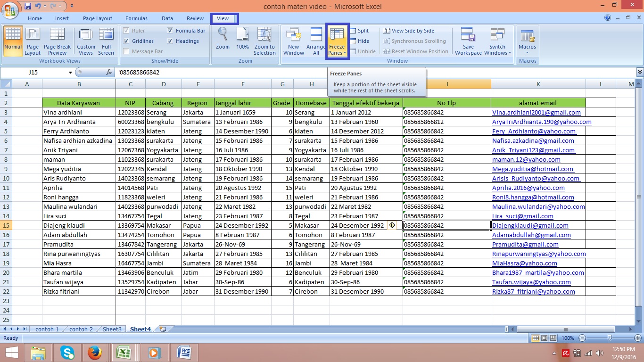The height and width of the screenshot is (362, 644).
Task: Open Quick Access Toolbar customize menu
Action: click(71, 5)
